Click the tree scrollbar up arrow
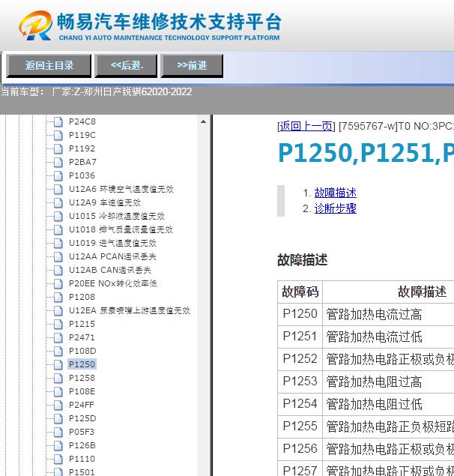Image resolution: width=454 pixels, height=476 pixels. click(x=203, y=121)
